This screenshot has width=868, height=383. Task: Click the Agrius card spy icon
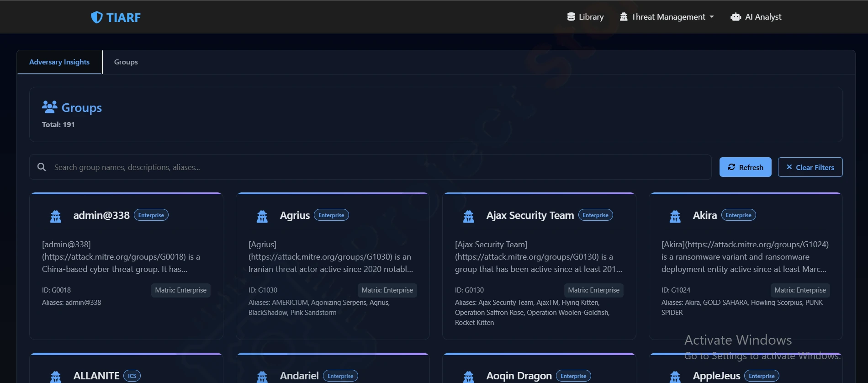point(262,216)
